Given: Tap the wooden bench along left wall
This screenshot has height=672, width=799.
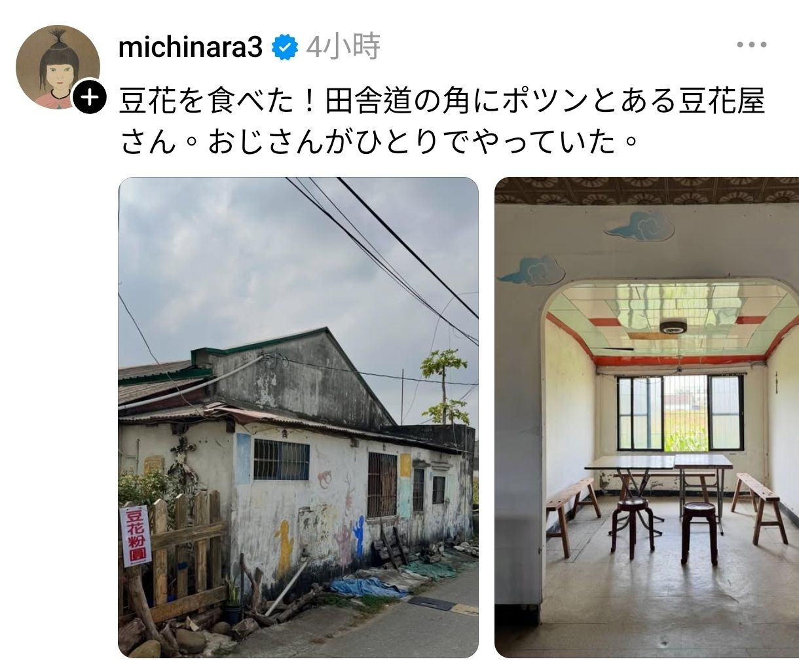Looking at the screenshot, I should point(572,513).
